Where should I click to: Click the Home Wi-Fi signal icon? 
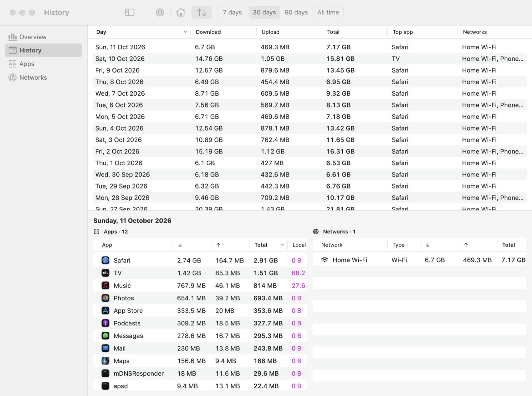325,260
